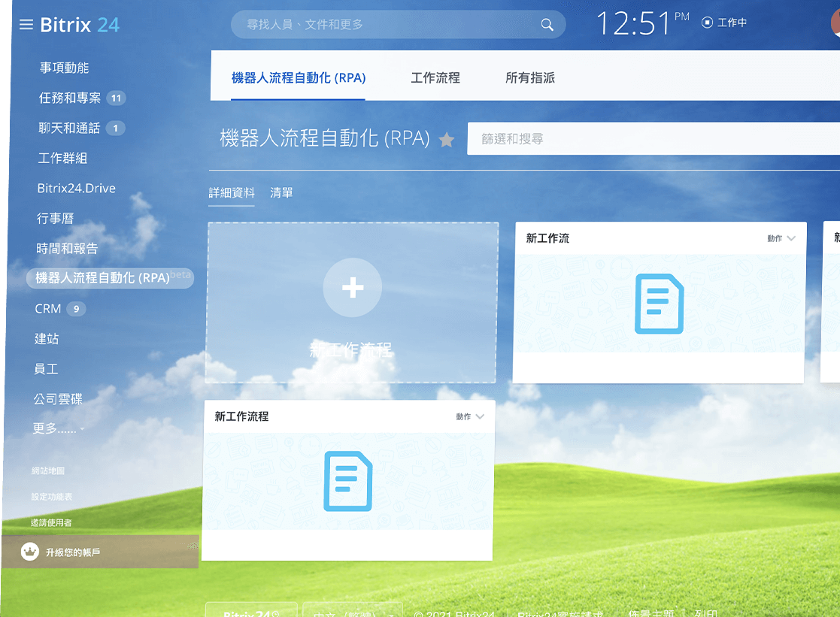Open the 1 counter badge on 聊天和通話
The width and height of the screenshot is (840, 617).
point(115,129)
